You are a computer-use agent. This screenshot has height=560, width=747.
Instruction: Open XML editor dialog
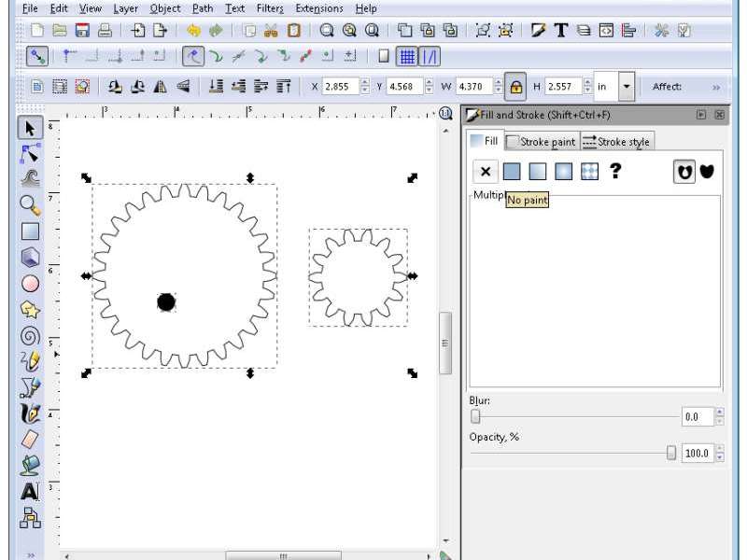coord(606,31)
